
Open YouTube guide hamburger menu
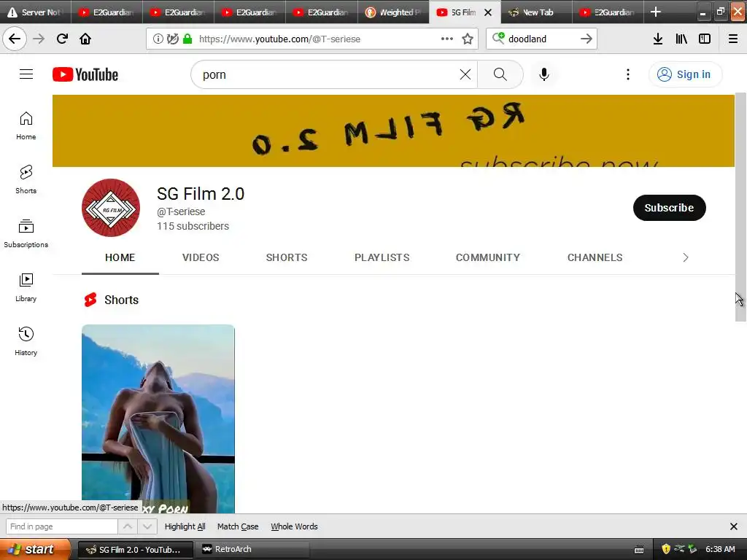coord(26,74)
